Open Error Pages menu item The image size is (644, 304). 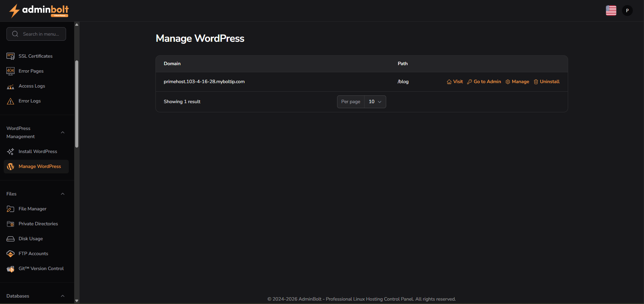click(36, 71)
